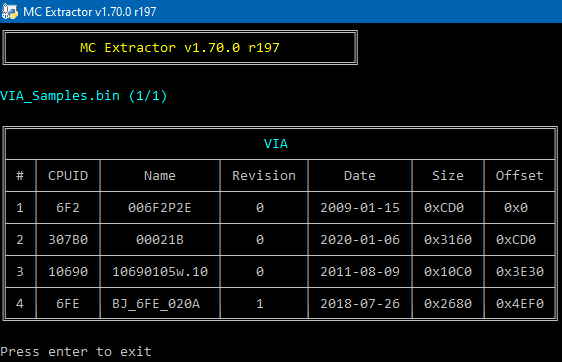Select offset cell '0x0'
The width and height of the screenshot is (562, 362).
pyautogui.click(x=516, y=208)
